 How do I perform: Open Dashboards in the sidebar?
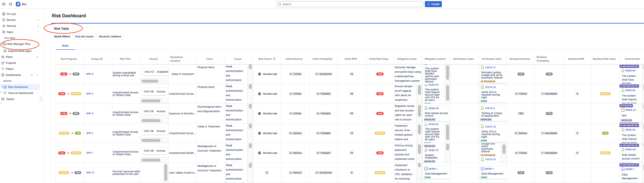click(x=13, y=75)
